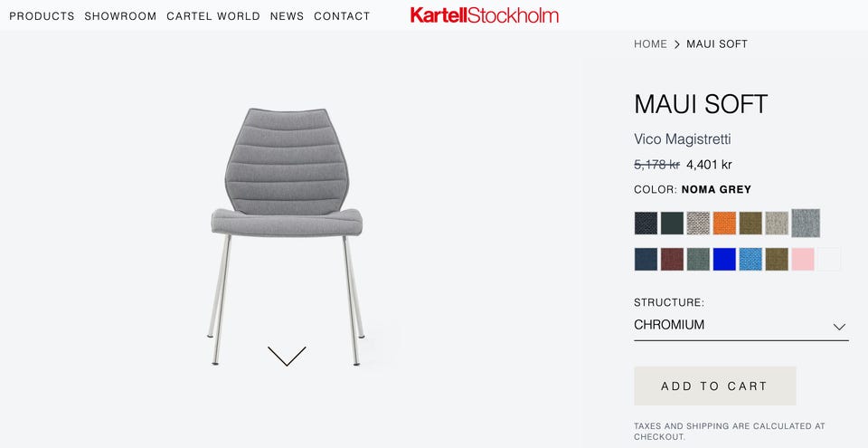
Task: Open the STRUCTURE dropdown showing CHROMIUM
Action: click(741, 326)
